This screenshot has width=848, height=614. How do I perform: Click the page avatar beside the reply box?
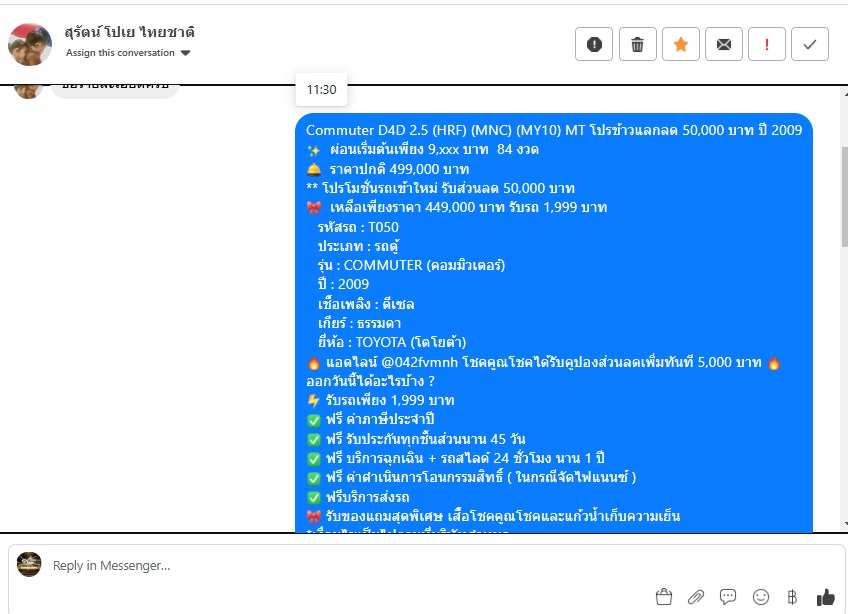(x=29, y=564)
